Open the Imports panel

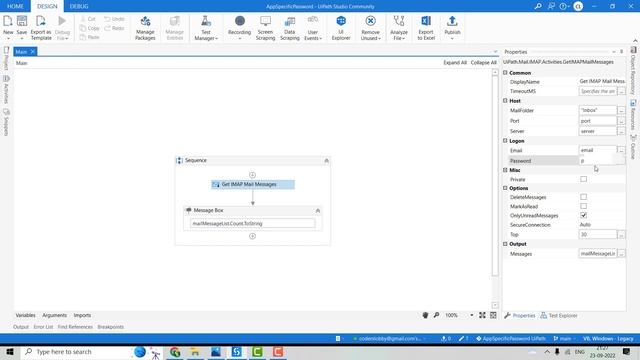pyautogui.click(x=82, y=315)
